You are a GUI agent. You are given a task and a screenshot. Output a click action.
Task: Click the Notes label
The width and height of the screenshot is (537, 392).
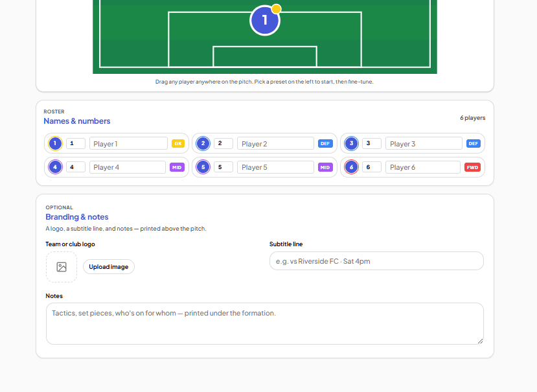(54, 296)
